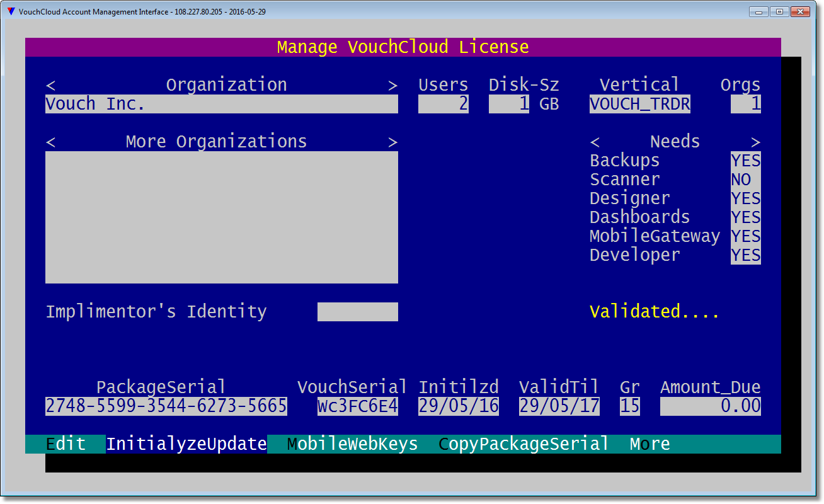This screenshot has height=504, width=824.
Task: Click the left arrow beside More Organizations
Action: point(50,142)
